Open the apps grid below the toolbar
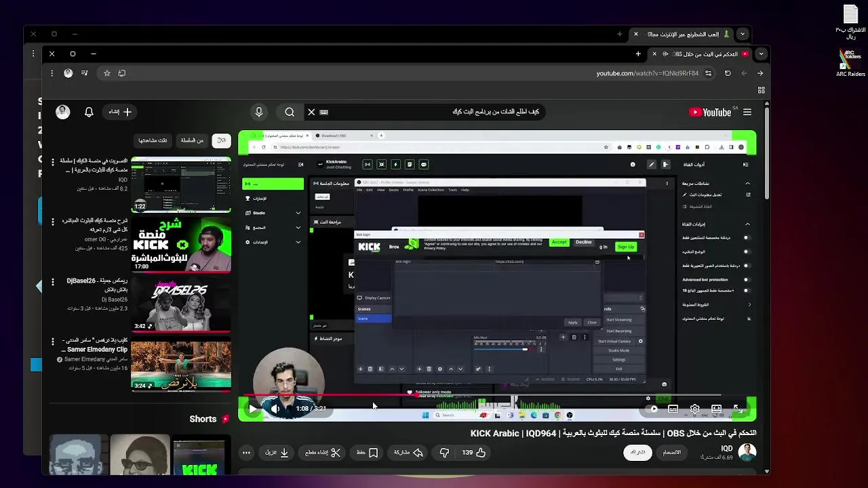868x488 pixels. (x=761, y=90)
